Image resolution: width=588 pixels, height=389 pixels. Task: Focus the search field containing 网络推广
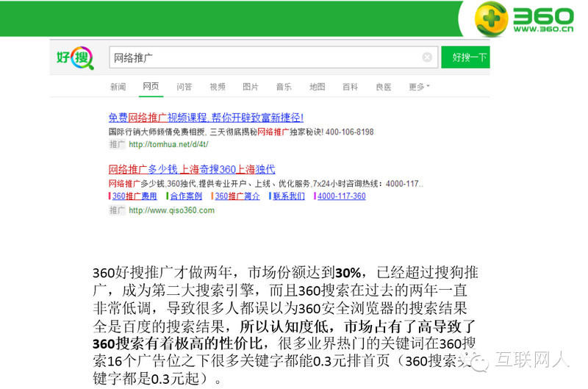(273, 57)
